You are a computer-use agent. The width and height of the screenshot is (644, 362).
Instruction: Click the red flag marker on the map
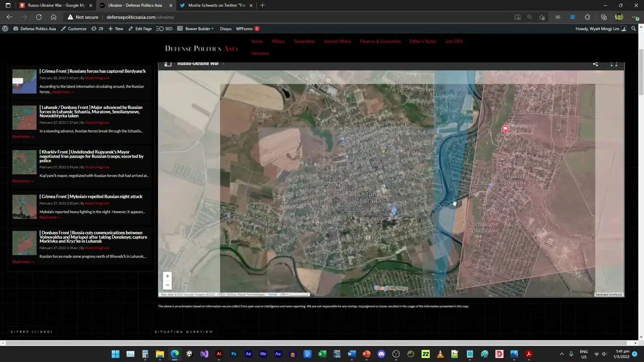[505, 129]
